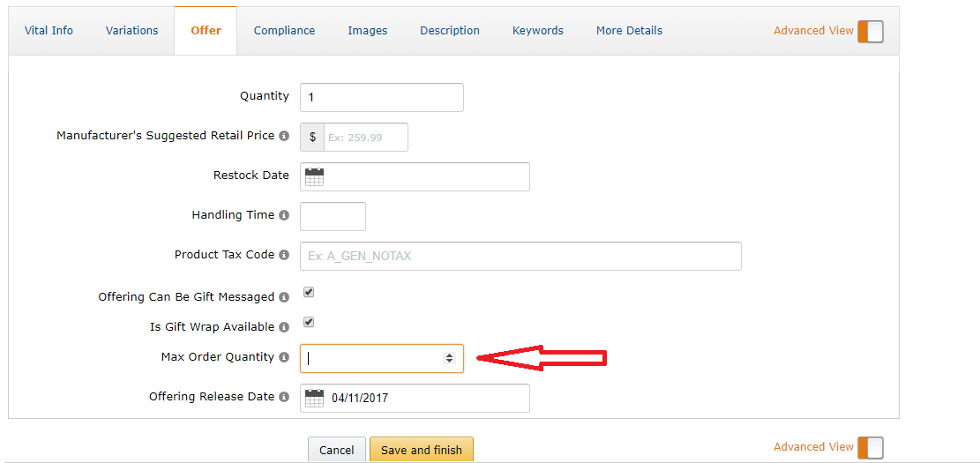
Task: Open the More Details tab
Action: pyautogui.click(x=630, y=31)
